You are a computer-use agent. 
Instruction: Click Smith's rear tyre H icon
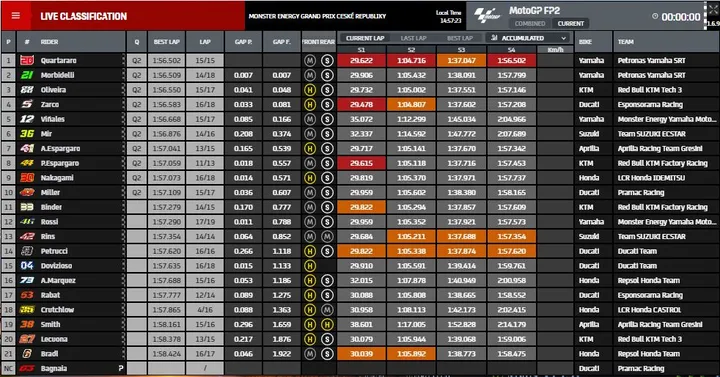click(327, 325)
